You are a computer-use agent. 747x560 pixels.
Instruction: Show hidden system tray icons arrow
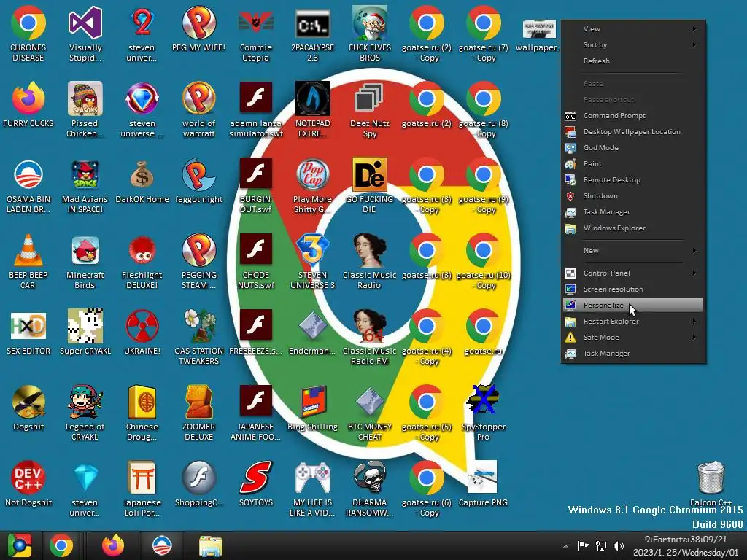[565, 546]
